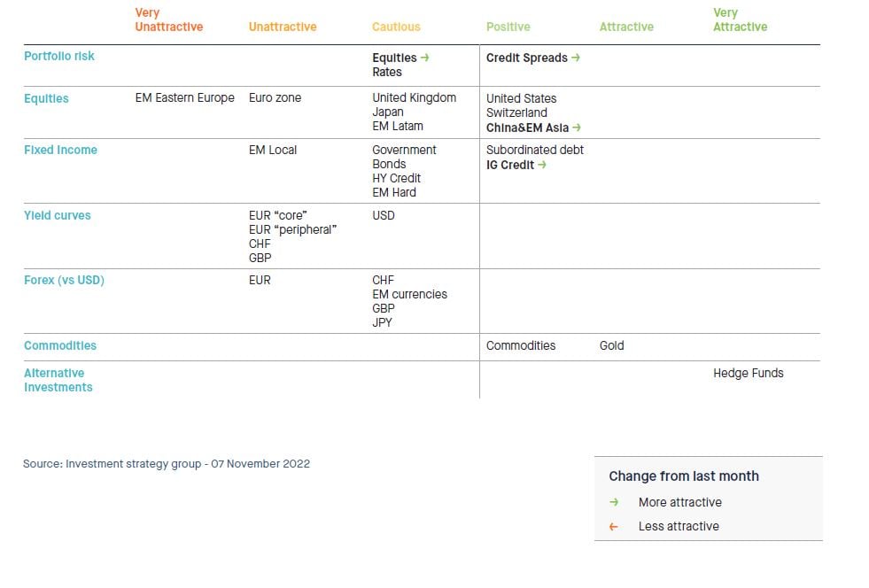Select EM Eastern Europe in Equities row
Viewport: 869px width, 588px height.
(x=184, y=98)
